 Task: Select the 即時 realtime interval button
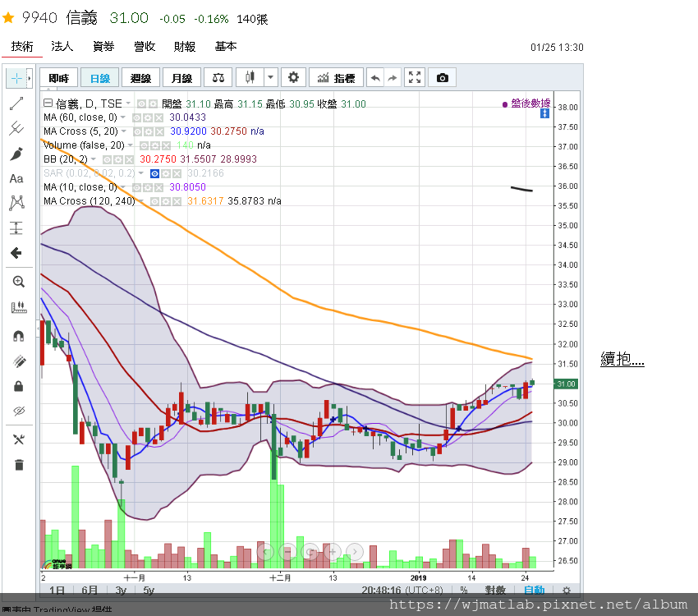coord(59,78)
